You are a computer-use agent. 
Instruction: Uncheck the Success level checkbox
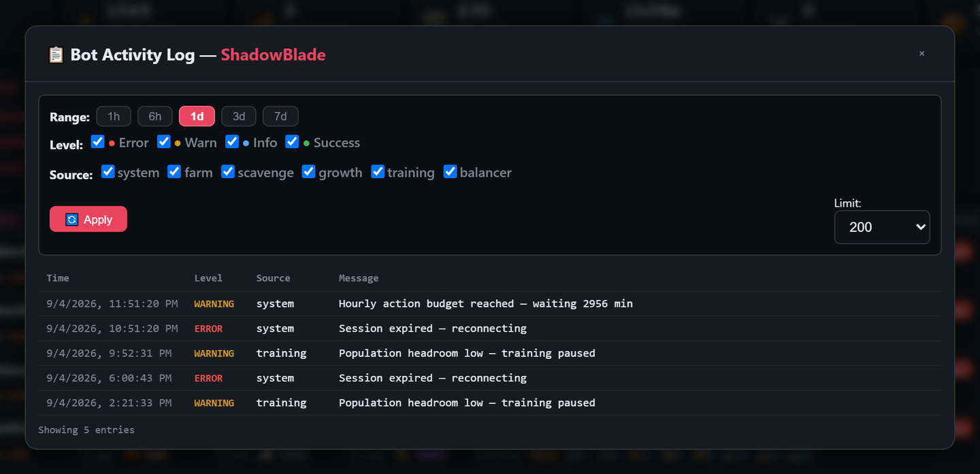click(293, 141)
